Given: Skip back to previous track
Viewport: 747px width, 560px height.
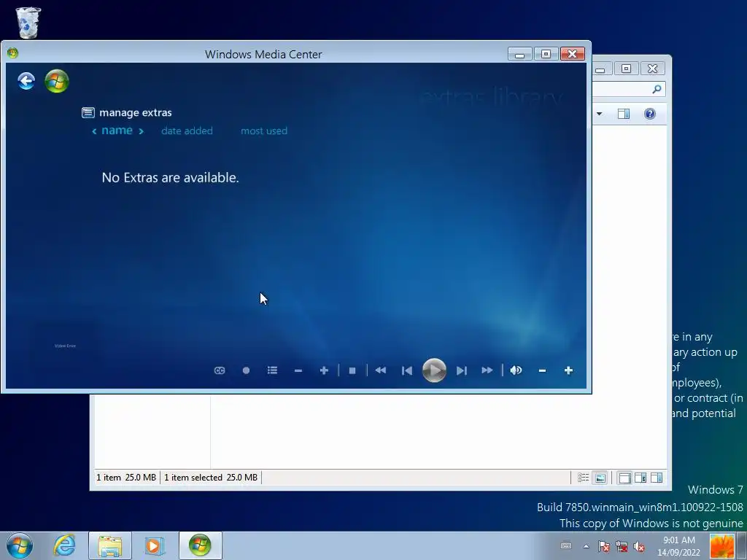Looking at the screenshot, I should [407, 370].
